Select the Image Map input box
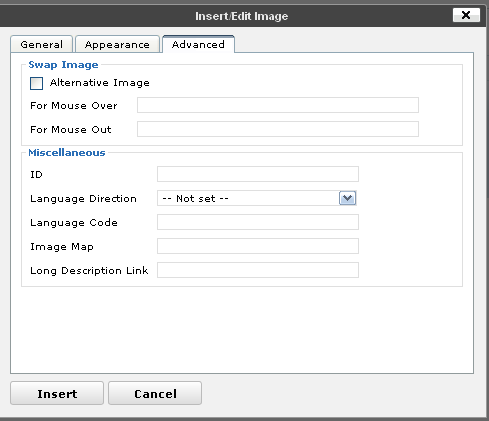 [258, 246]
